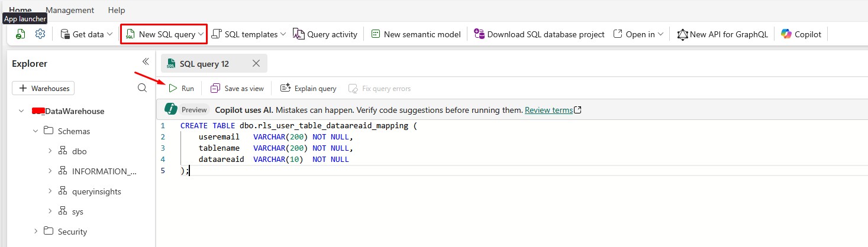Click Download SQL database project
The width and height of the screenshot is (868, 247).
click(538, 34)
